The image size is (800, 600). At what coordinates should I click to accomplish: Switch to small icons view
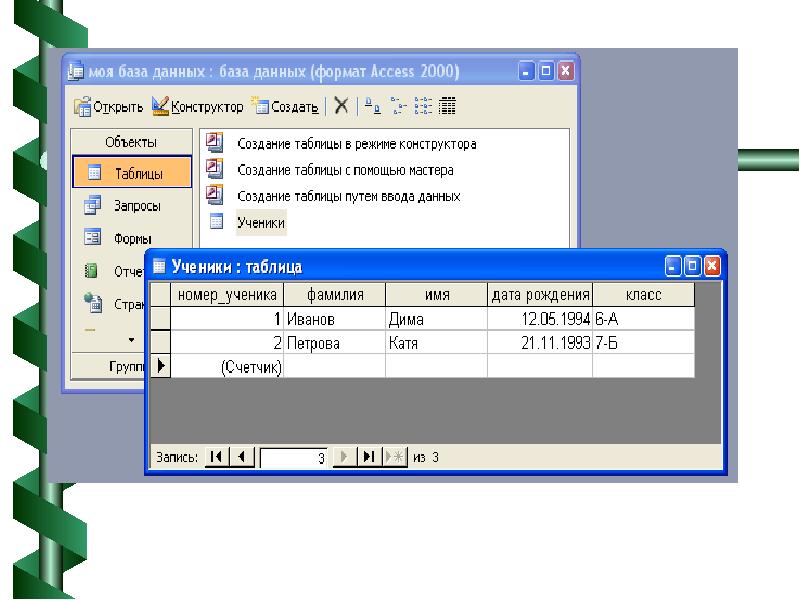pyautogui.click(x=397, y=105)
